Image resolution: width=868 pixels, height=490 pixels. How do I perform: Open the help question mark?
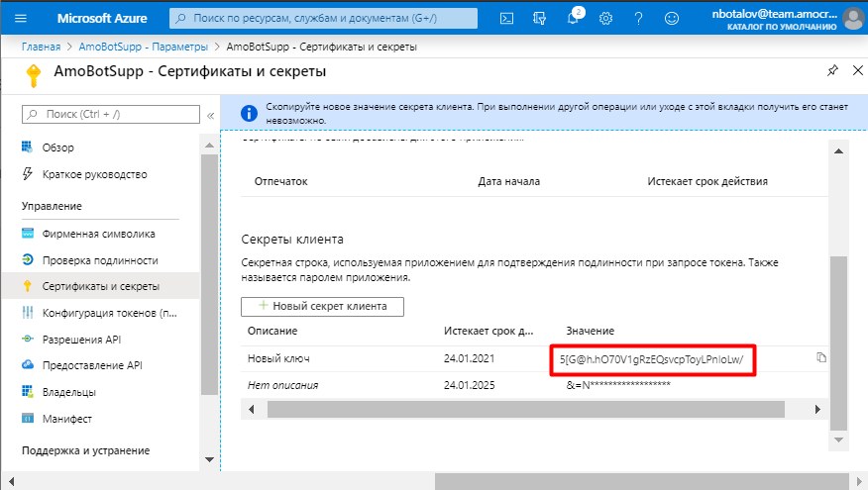(638, 18)
